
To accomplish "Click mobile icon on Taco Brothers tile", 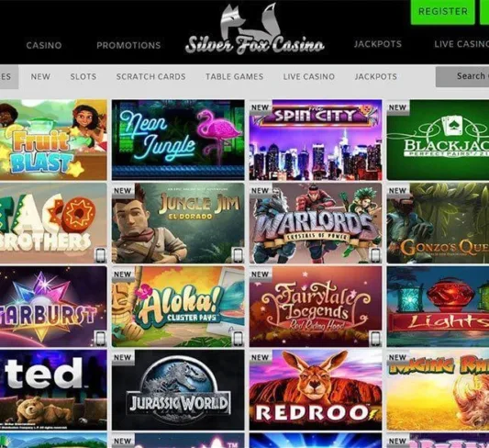I will [100, 255].
